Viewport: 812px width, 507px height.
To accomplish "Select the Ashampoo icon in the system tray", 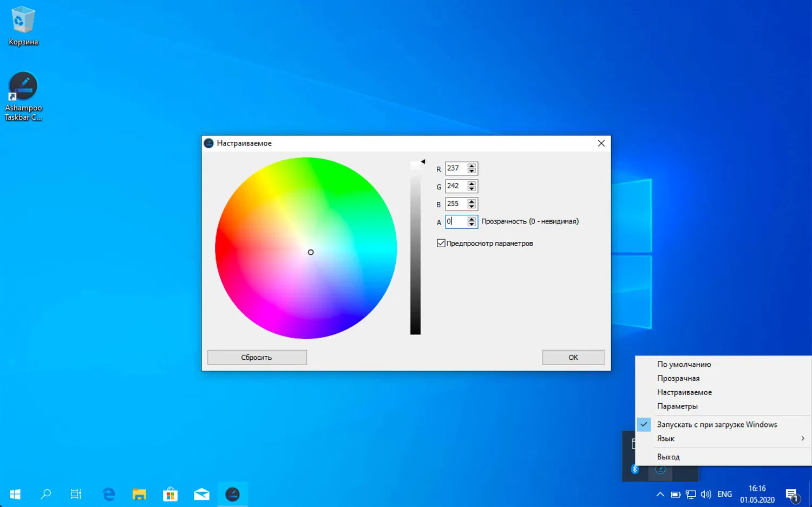I will (660, 469).
